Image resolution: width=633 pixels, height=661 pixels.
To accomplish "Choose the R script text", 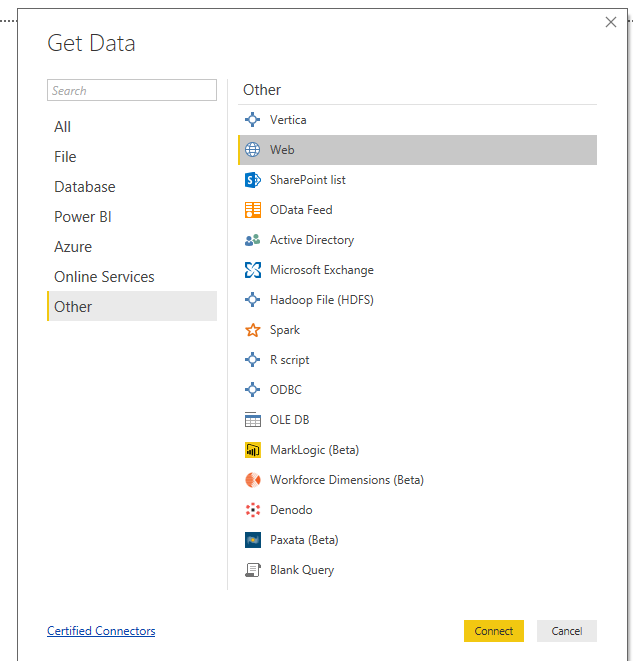I will point(290,360).
